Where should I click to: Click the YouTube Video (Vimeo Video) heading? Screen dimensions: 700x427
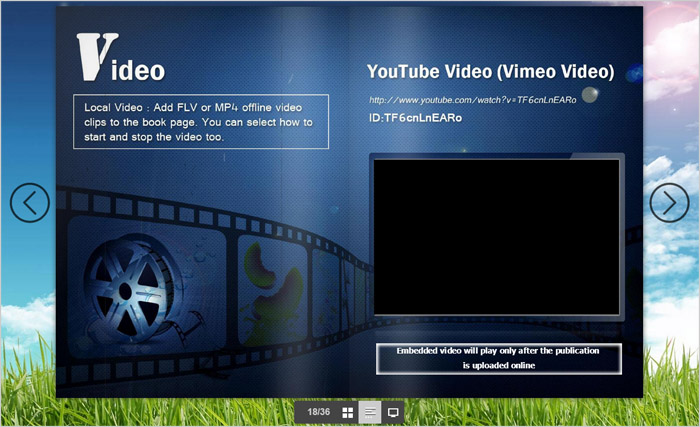point(491,71)
